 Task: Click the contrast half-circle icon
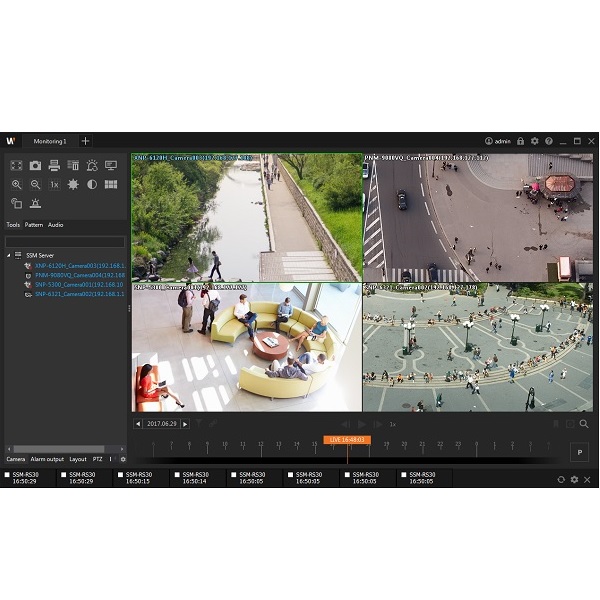click(92, 184)
